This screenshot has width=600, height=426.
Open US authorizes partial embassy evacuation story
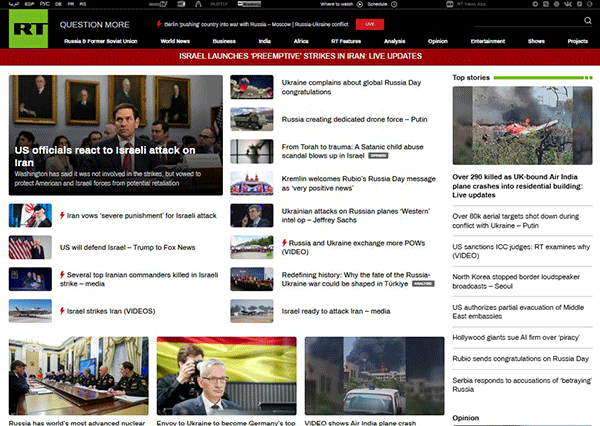click(518, 312)
